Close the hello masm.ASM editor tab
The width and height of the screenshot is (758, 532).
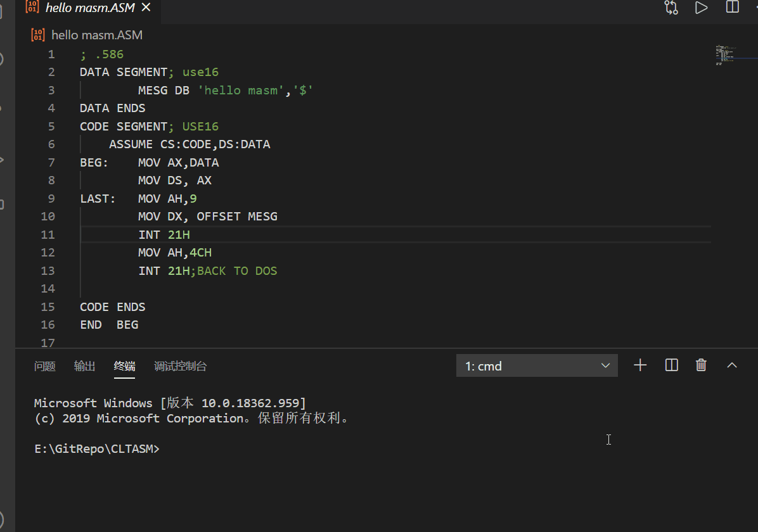point(146,7)
